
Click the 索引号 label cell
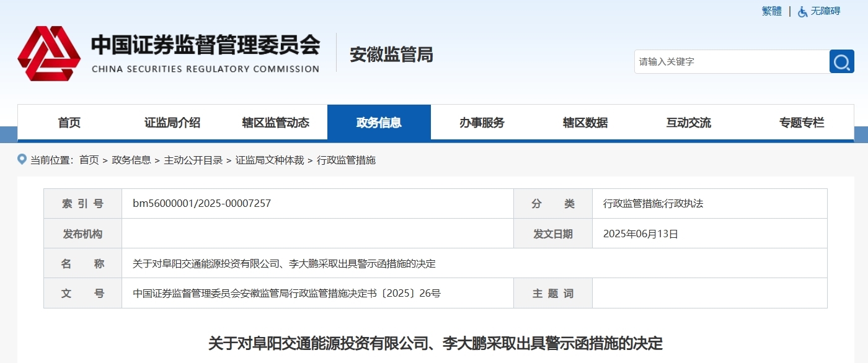82,203
